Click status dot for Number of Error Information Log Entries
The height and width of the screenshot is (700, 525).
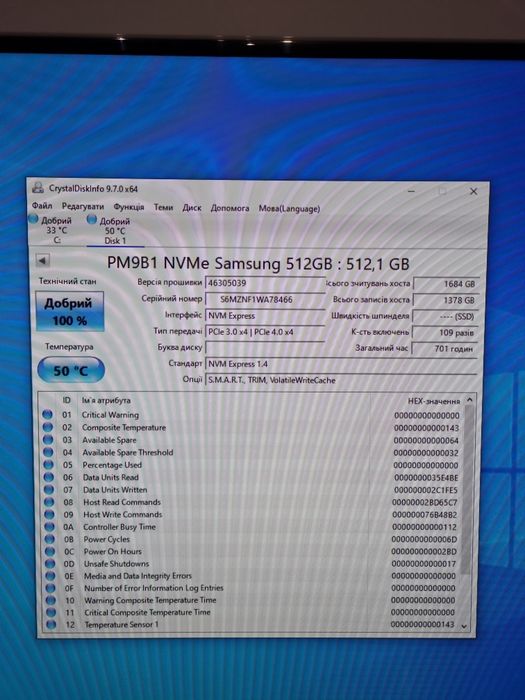coord(50,588)
